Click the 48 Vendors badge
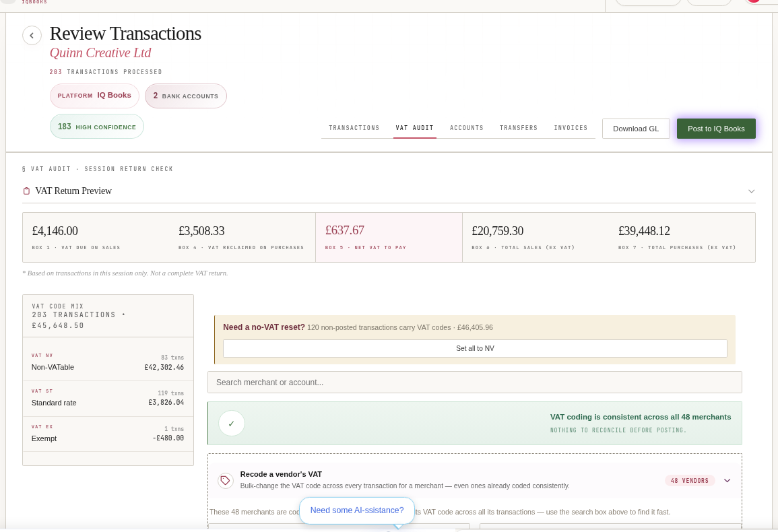The image size is (778, 532). (x=690, y=480)
